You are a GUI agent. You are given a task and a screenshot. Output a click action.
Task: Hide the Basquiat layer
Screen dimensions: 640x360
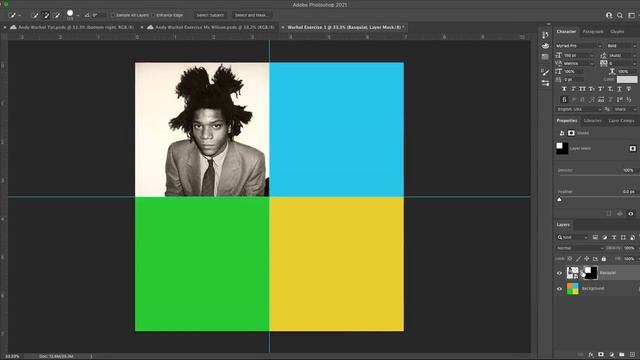pyautogui.click(x=560, y=273)
